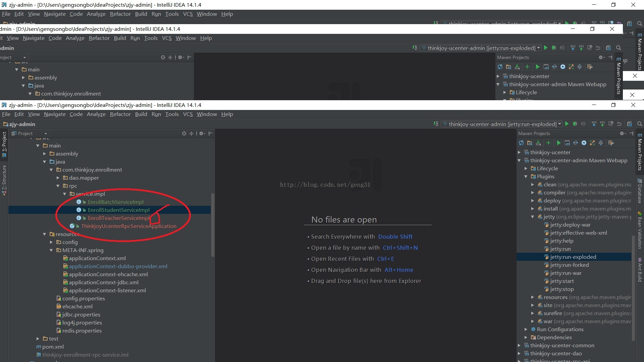644x362 pixels.
Task: Click the synchronize/reload Maven icon
Action: point(522,143)
